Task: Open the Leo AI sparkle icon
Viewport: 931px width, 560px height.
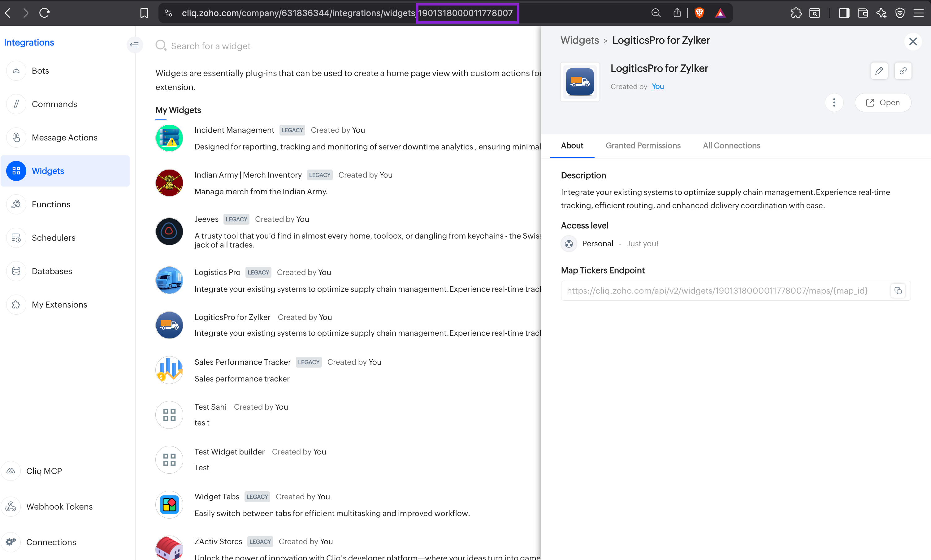Action: click(881, 13)
